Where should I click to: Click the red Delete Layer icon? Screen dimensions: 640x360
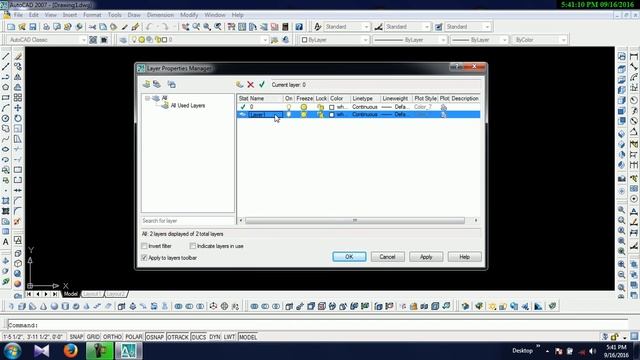click(x=251, y=84)
